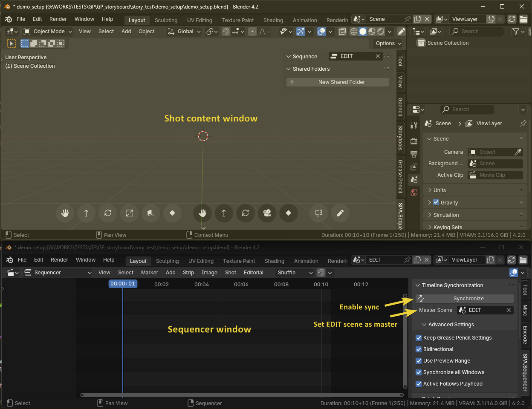
Task: Open the Global transform orientation dropdown
Action: (x=184, y=32)
